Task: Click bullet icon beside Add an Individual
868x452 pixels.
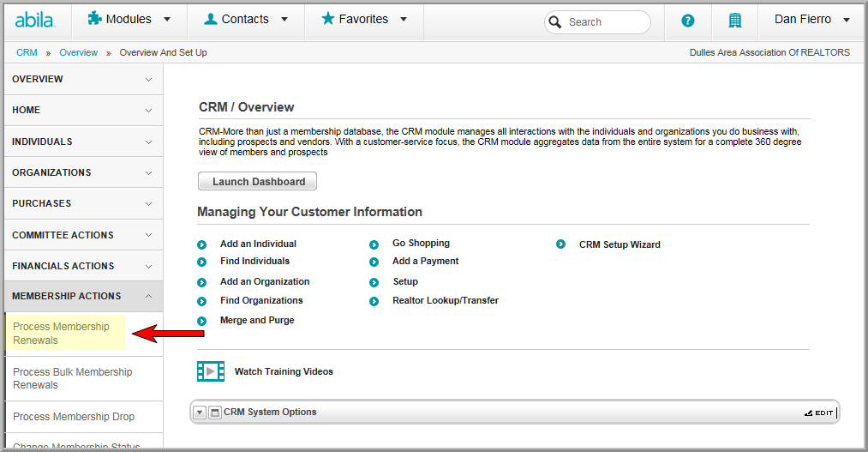Action: tap(202, 244)
